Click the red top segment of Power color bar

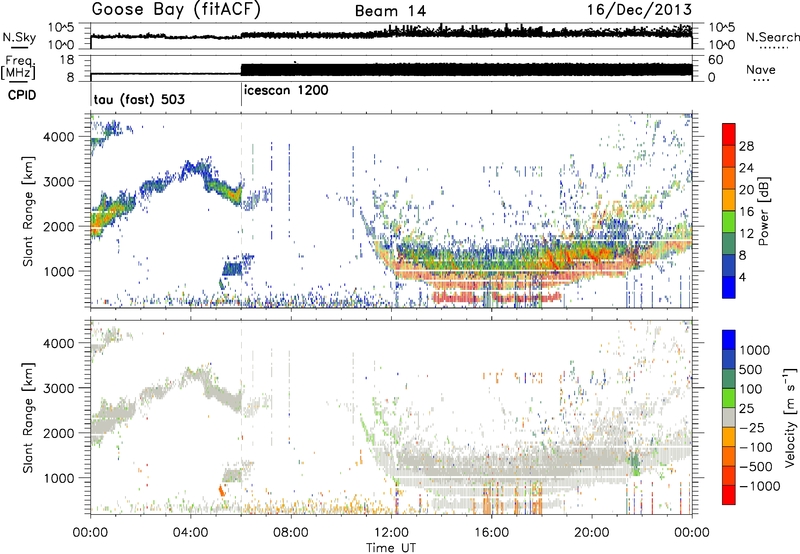pyautogui.click(x=729, y=134)
